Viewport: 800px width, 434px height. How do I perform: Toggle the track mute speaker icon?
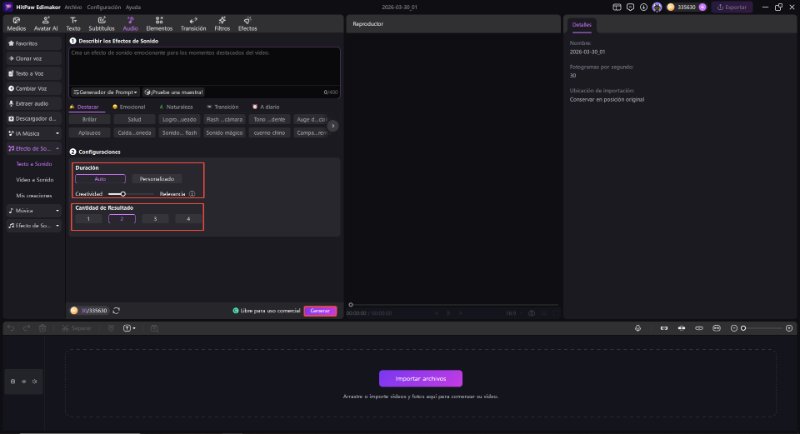[35, 381]
